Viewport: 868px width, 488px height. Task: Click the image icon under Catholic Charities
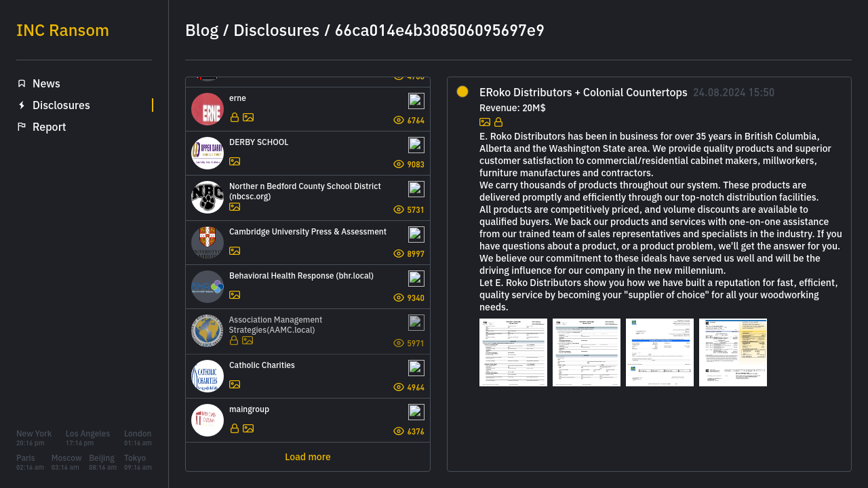[235, 384]
